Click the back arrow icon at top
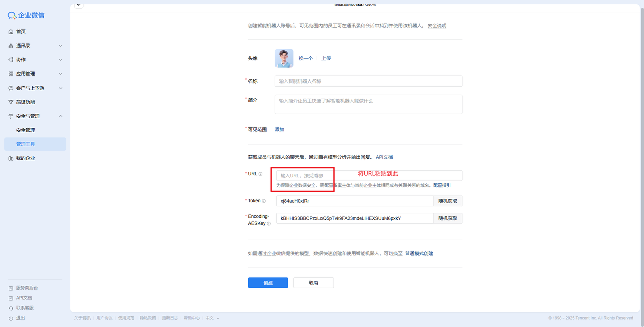Screen dimensions: 644x327 coord(78,5)
